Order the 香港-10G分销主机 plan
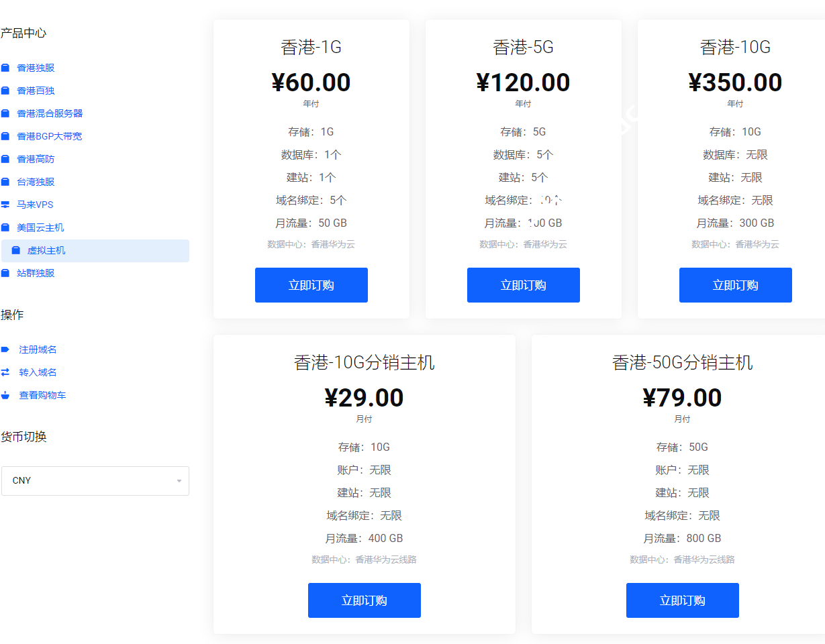Image resolution: width=825 pixels, height=644 pixels. 365,600
